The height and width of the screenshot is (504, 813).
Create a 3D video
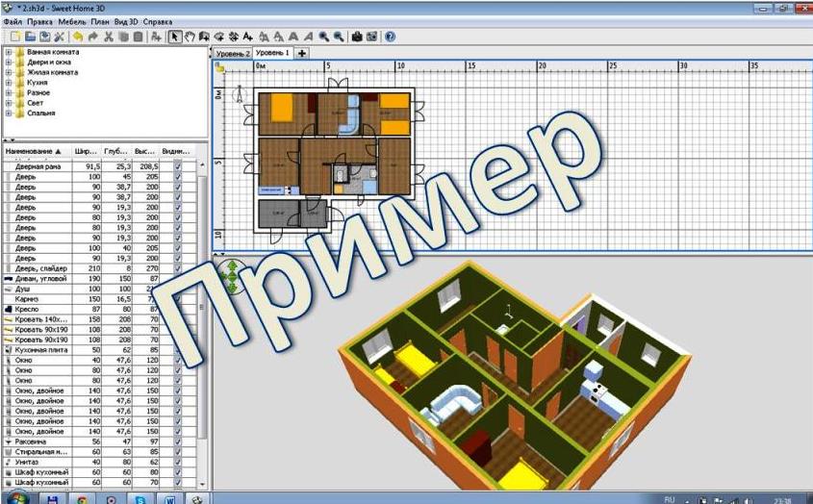(x=371, y=37)
